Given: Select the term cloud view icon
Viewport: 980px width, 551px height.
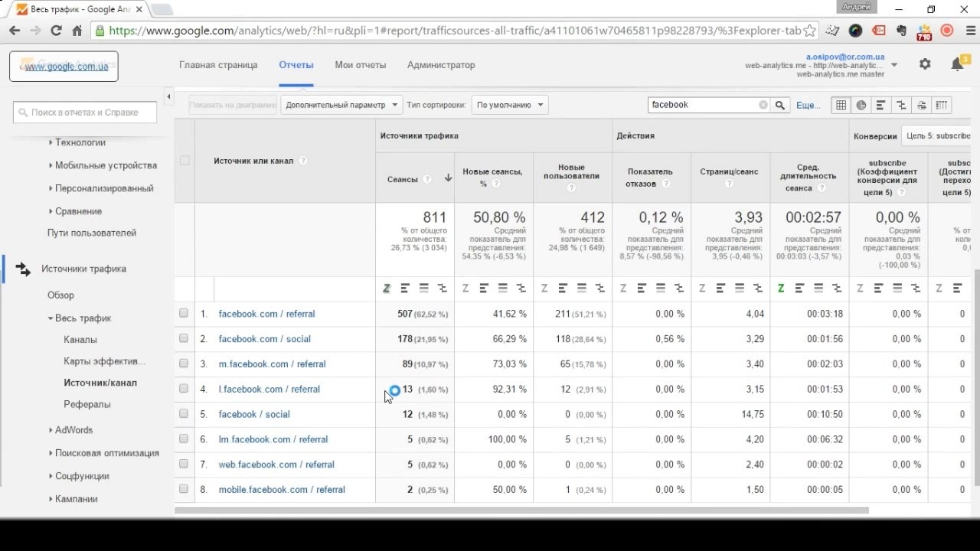Looking at the screenshot, I should 921,106.
